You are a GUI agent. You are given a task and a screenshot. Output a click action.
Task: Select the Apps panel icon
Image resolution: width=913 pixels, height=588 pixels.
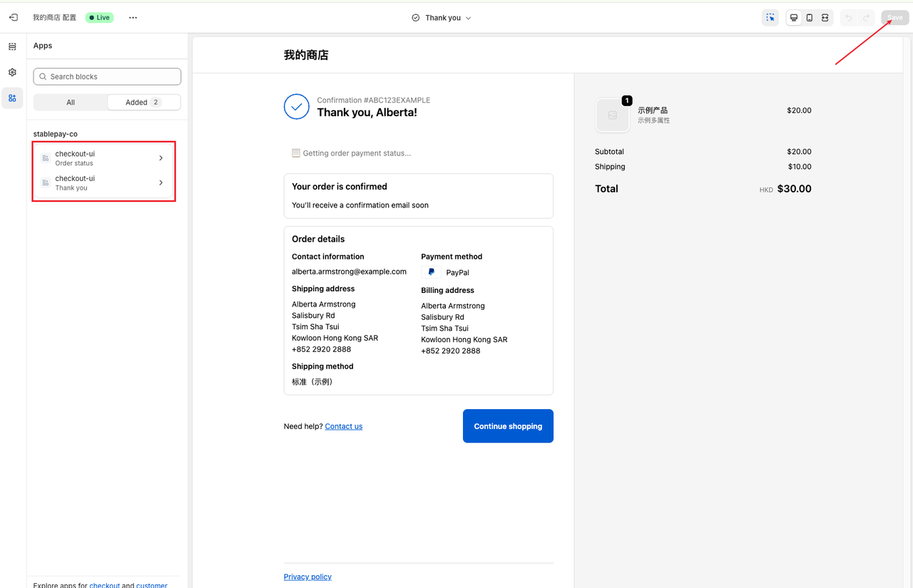point(12,98)
